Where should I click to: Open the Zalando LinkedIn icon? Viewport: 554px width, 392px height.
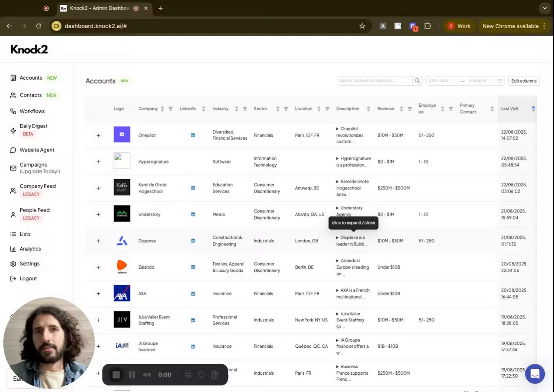pyautogui.click(x=193, y=267)
